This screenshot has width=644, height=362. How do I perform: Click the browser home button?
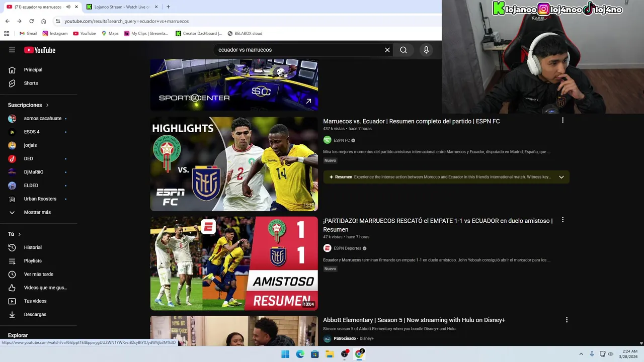point(44,21)
